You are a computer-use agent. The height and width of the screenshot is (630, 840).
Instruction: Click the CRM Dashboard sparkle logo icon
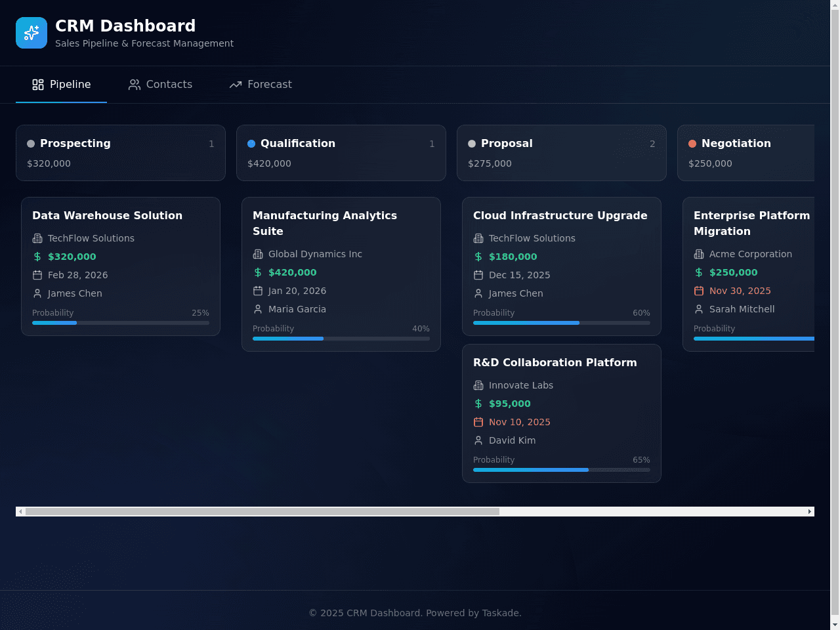(x=31, y=33)
